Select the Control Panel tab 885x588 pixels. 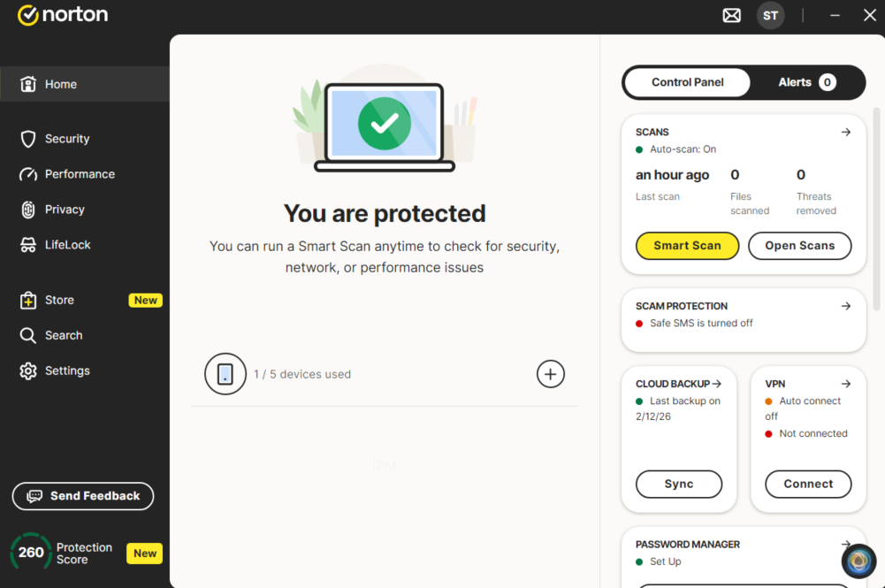click(686, 81)
